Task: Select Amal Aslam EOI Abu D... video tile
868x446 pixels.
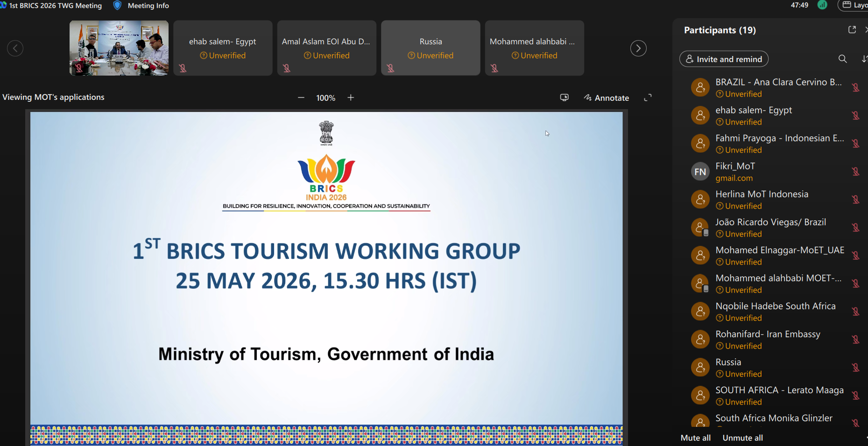Action: tap(326, 48)
